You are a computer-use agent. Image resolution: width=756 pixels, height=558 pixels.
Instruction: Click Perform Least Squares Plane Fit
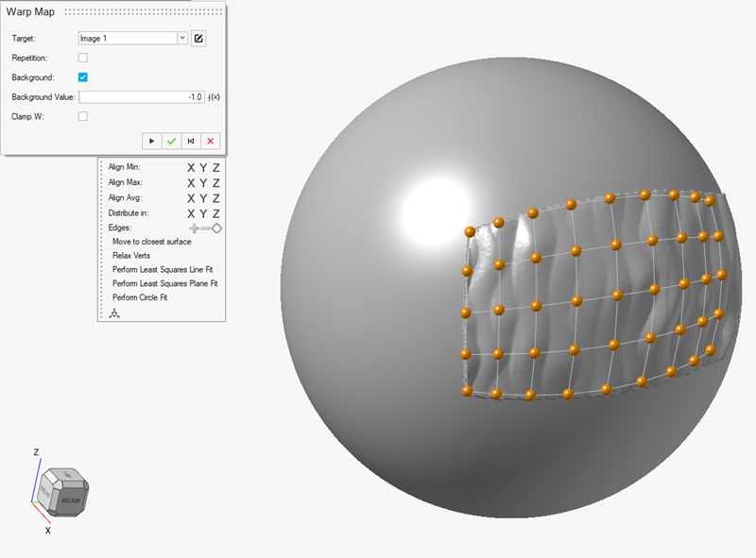(x=165, y=283)
